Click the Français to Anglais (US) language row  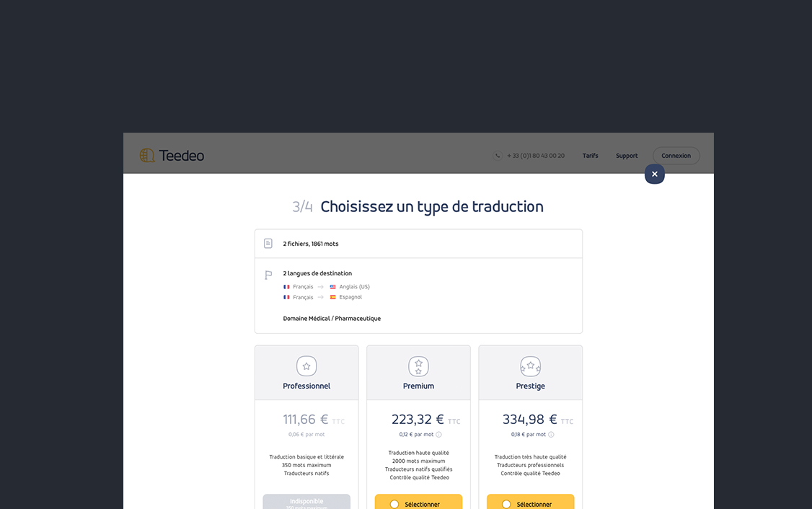coord(326,287)
